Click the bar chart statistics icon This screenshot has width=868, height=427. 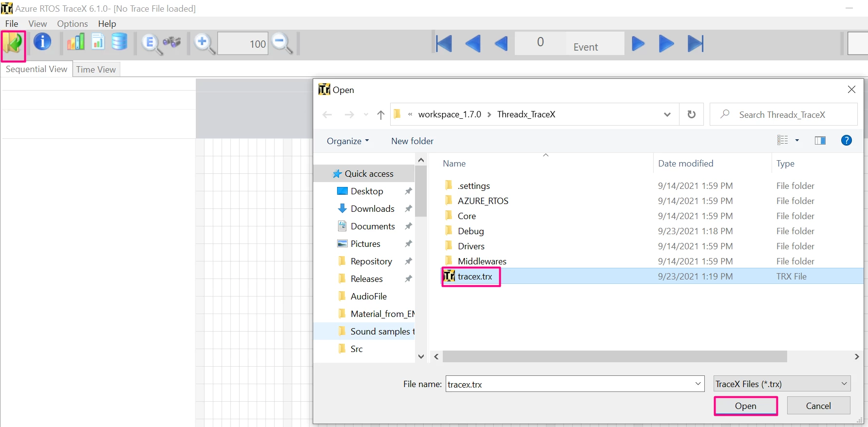click(x=75, y=42)
